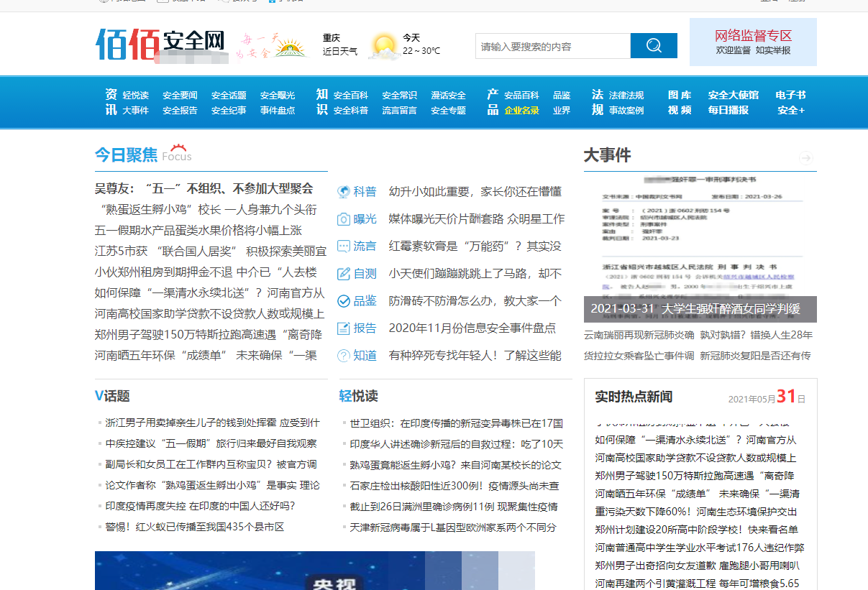Click the 知道 question mark icon

pos(344,356)
